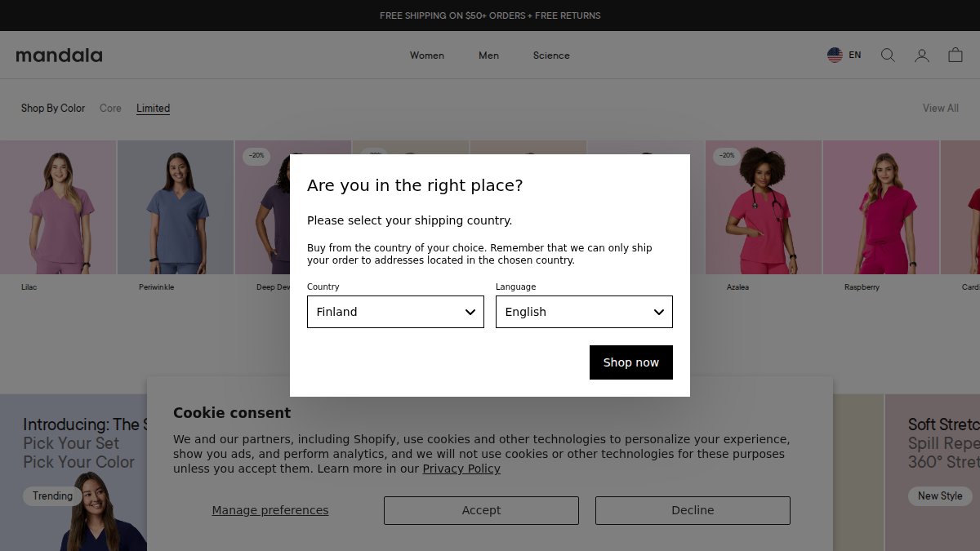980x551 pixels.
Task: Switch to the Limited color tab
Action: click(153, 108)
